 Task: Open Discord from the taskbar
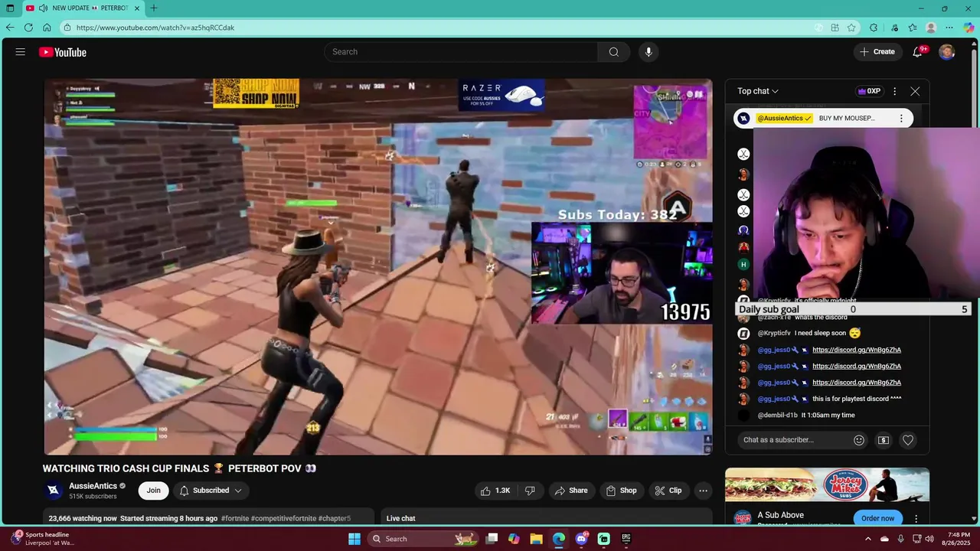(581, 539)
